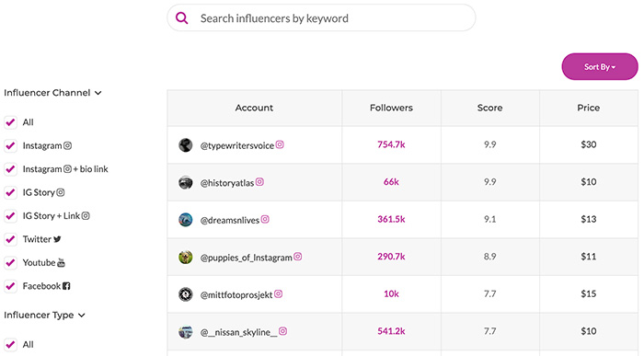
Task: Click the $15 price cell
Action: coord(589,294)
